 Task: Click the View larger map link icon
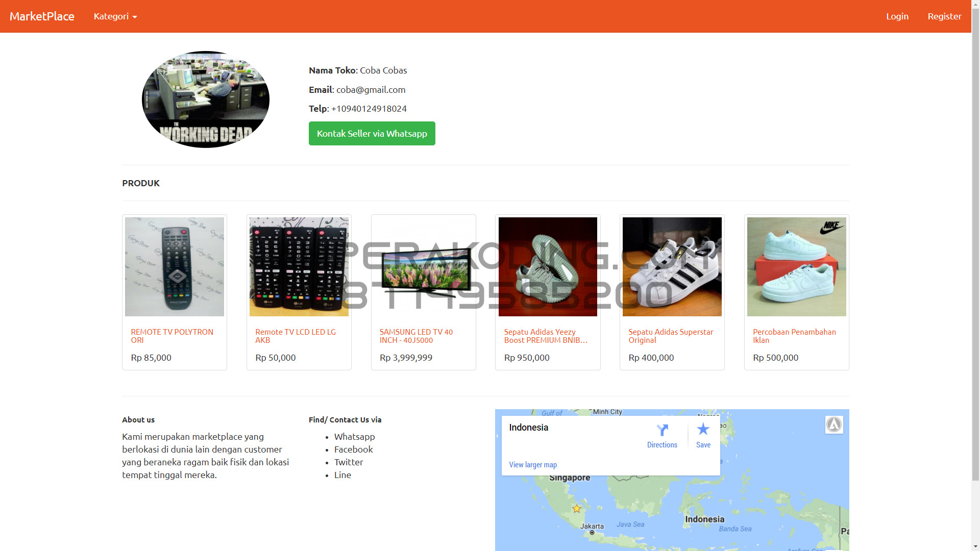point(532,464)
